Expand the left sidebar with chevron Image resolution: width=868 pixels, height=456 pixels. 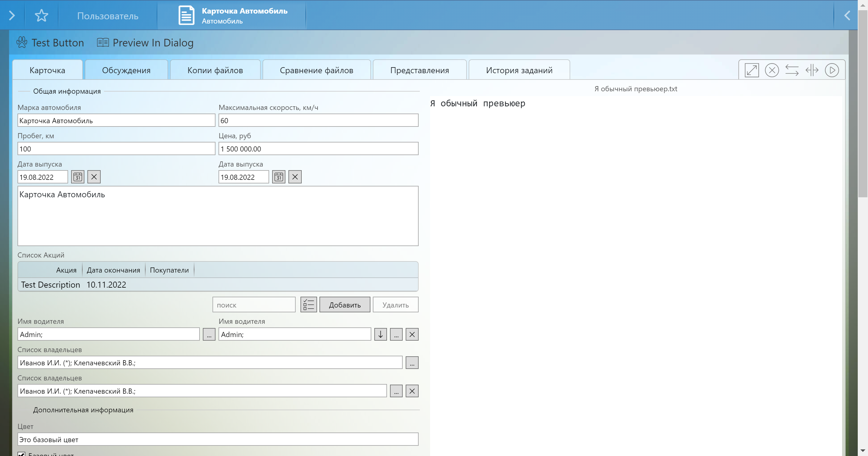tap(12, 15)
